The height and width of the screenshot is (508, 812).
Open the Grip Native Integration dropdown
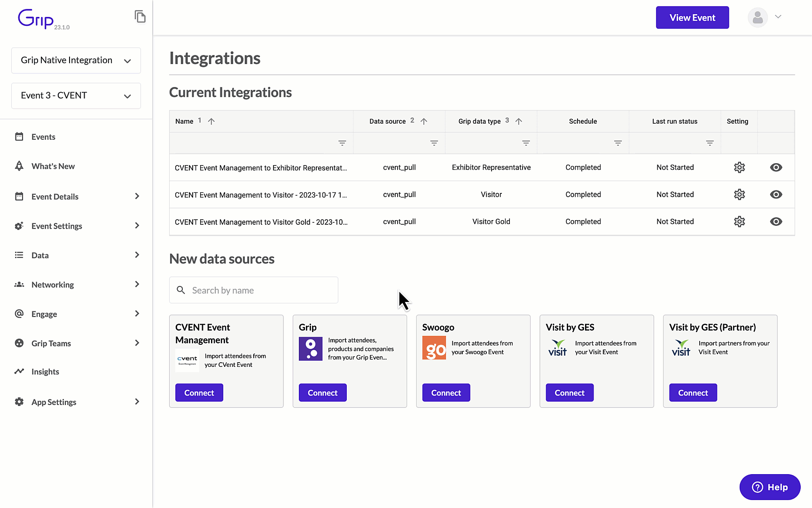click(x=76, y=61)
